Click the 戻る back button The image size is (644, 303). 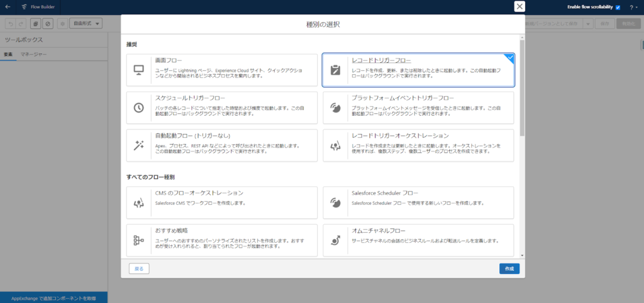(139, 268)
